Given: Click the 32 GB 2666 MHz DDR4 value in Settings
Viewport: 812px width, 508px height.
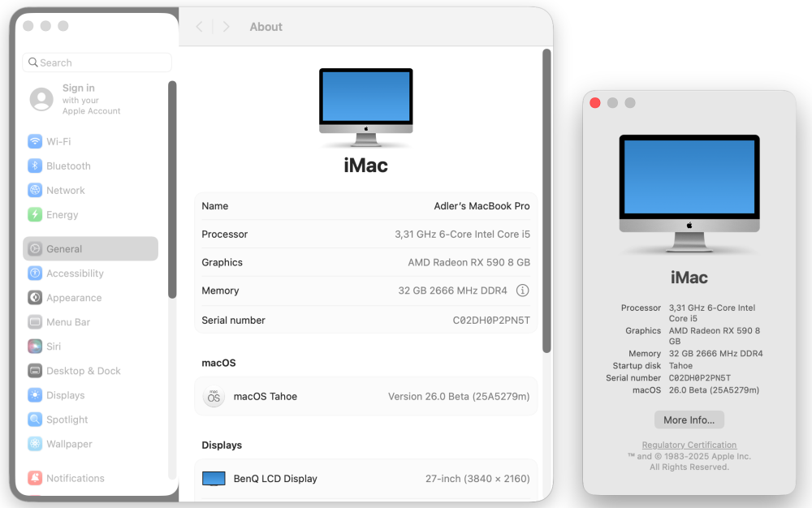Looking at the screenshot, I should (x=452, y=291).
